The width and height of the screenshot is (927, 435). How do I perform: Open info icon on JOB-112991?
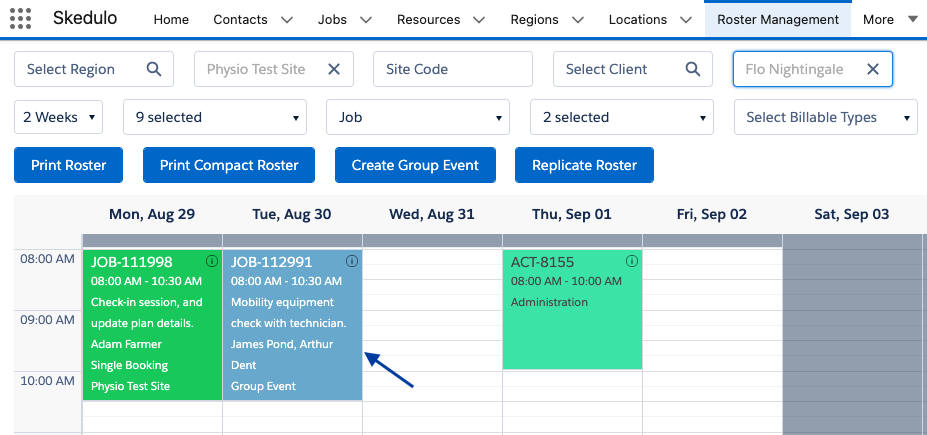[x=352, y=261]
